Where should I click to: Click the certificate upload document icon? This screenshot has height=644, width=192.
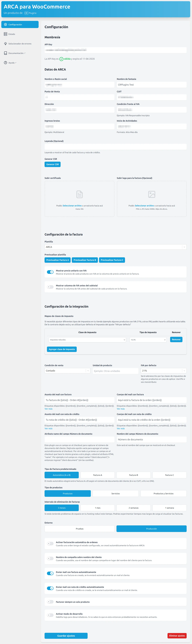pos(79,194)
